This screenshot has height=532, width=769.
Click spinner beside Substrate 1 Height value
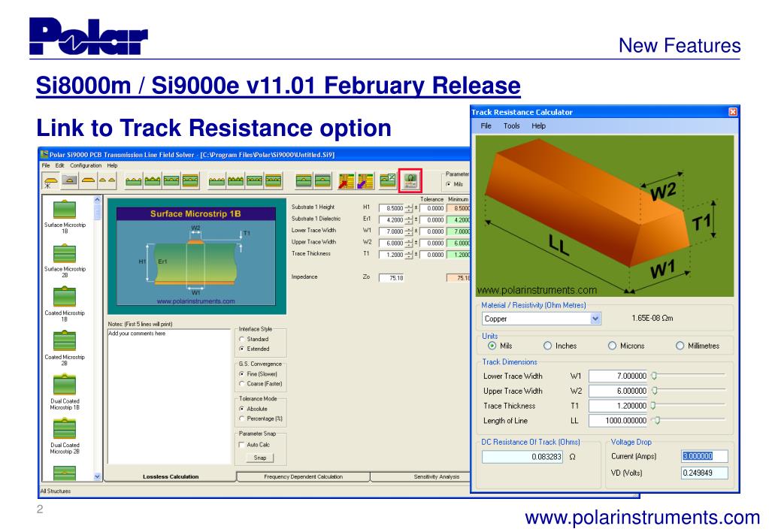(409, 208)
